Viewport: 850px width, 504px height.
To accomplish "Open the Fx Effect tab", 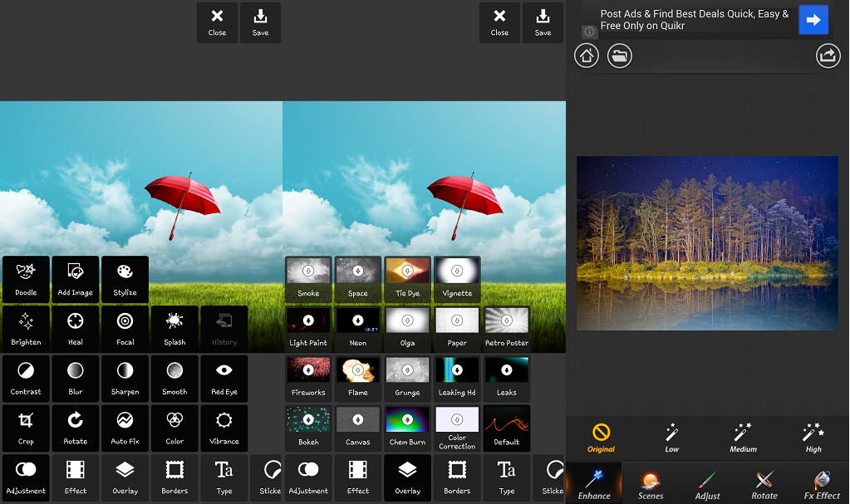I will [x=821, y=483].
